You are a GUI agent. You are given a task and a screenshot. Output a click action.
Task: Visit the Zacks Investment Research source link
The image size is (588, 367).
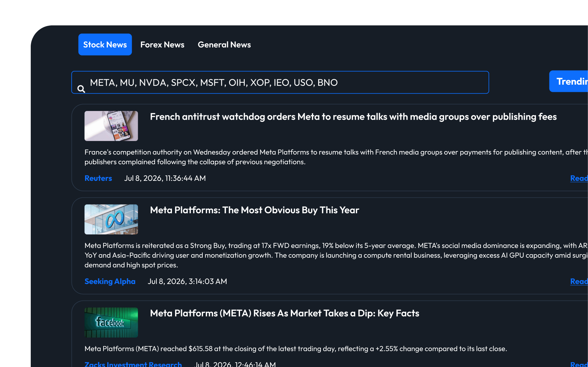133,364
